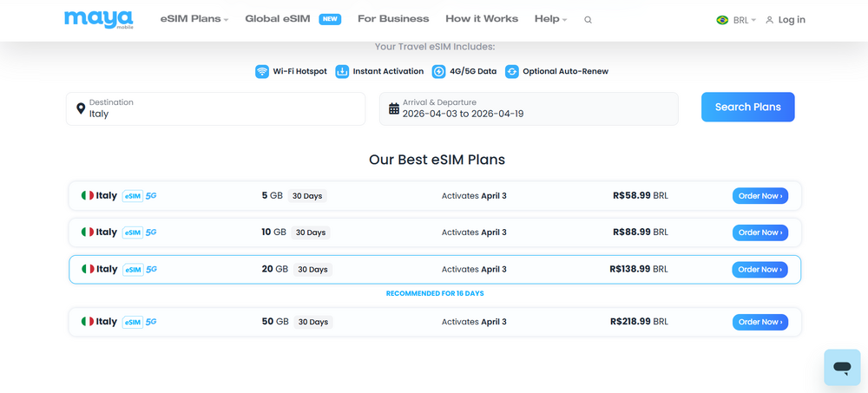Expand the Help dropdown menu

[x=550, y=19]
